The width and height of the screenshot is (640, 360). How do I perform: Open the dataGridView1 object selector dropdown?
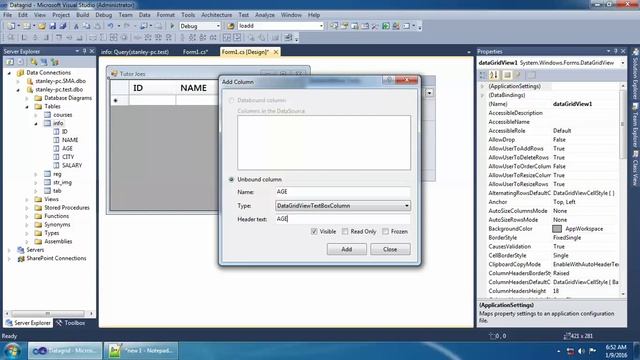(622, 63)
